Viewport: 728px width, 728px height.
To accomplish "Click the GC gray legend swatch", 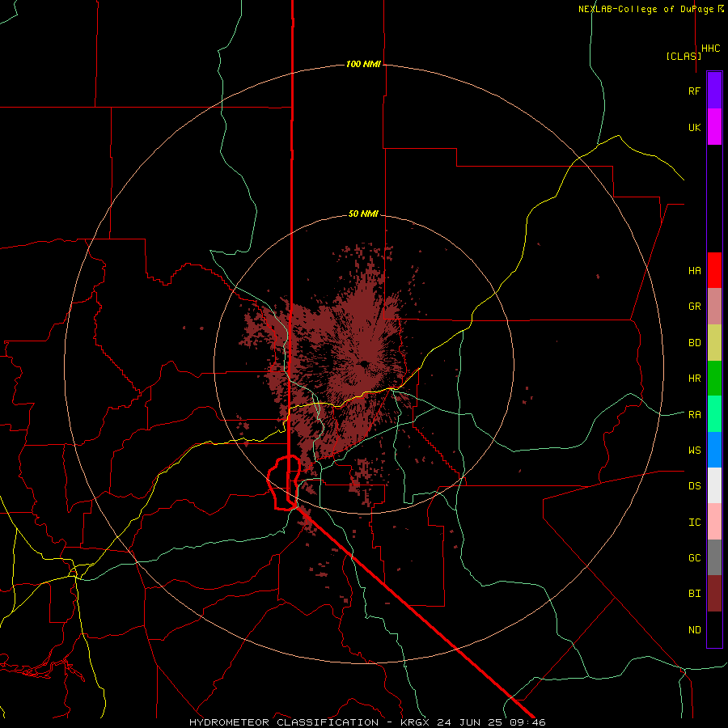I will [714, 557].
